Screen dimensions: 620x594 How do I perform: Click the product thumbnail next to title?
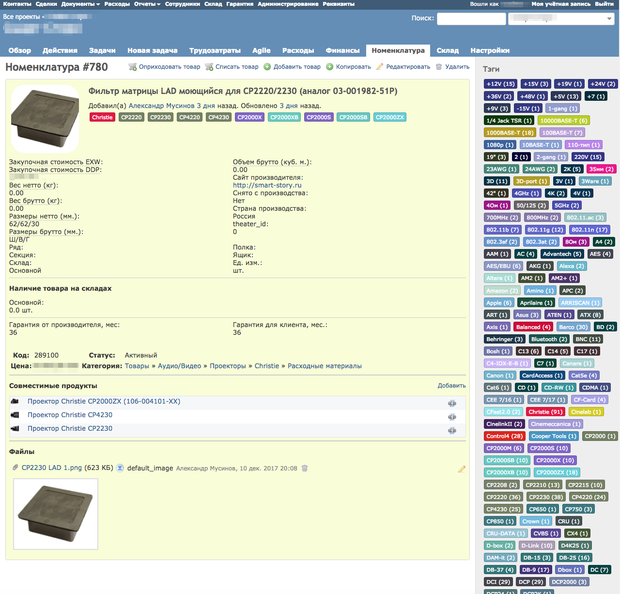click(45, 119)
